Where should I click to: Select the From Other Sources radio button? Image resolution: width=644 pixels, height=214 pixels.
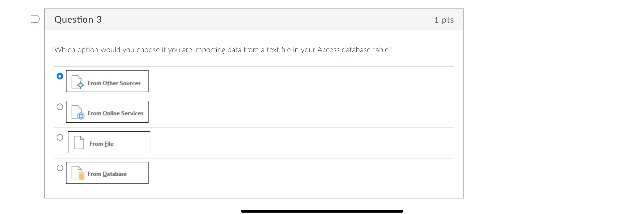pyautogui.click(x=60, y=76)
